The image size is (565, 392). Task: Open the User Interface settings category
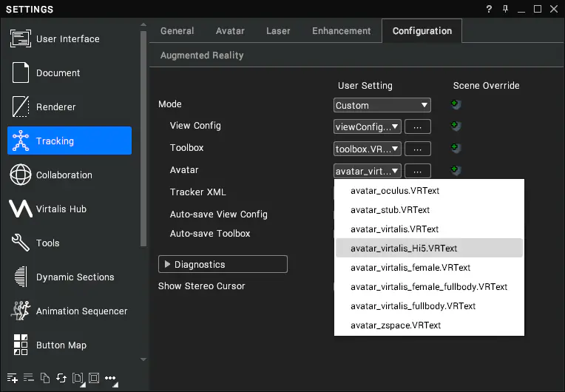[70, 38]
